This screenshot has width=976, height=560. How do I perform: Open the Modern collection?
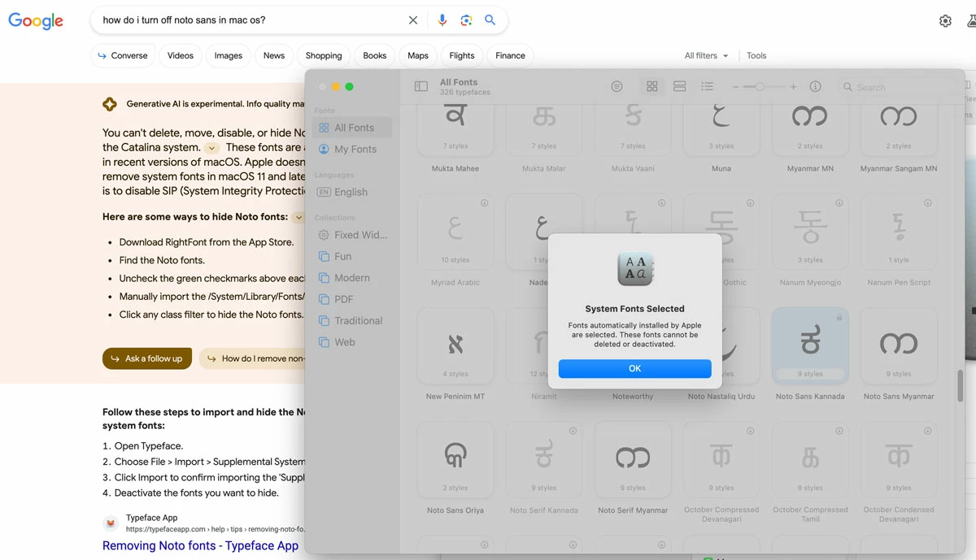point(352,278)
